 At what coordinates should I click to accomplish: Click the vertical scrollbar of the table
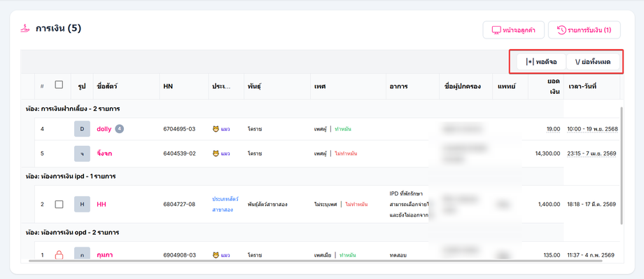[622, 165]
